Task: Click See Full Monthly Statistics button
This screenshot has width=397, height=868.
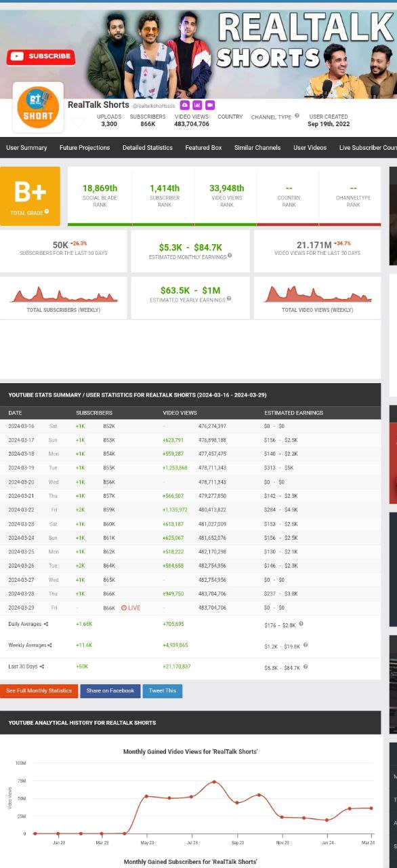Action: 39,691
